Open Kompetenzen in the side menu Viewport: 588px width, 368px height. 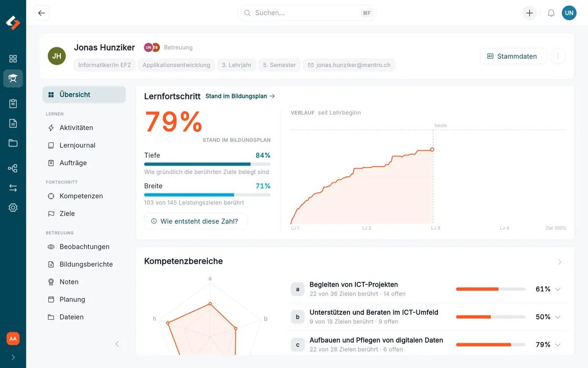pyautogui.click(x=84, y=196)
